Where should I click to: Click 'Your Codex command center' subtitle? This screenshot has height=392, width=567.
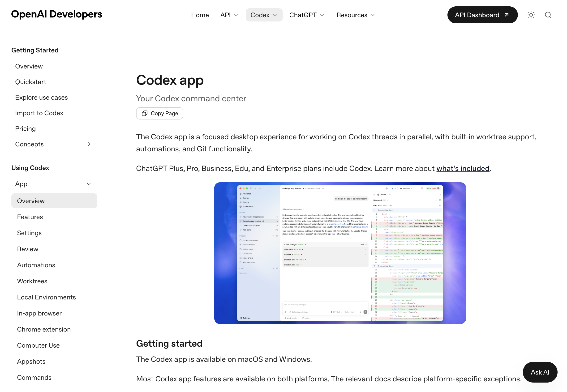click(191, 98)
